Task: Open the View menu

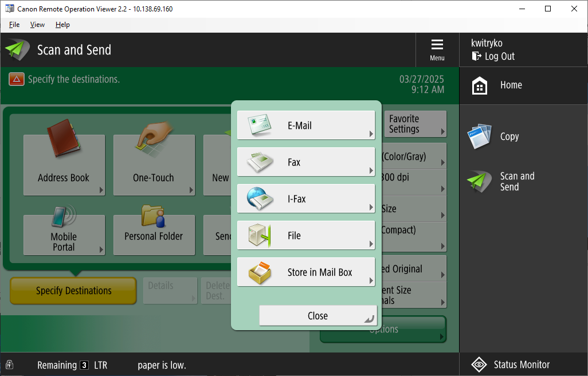Action: 37,25
